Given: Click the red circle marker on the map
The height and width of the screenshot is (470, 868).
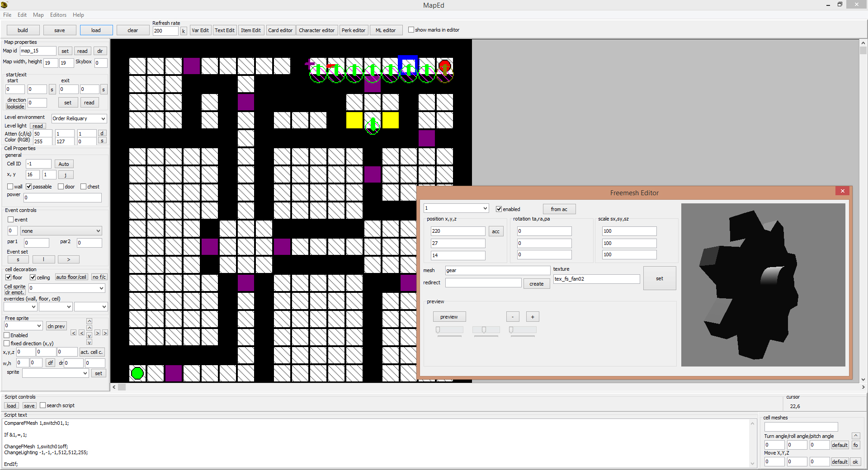Looking at the screenshot, I should (445, 66).
